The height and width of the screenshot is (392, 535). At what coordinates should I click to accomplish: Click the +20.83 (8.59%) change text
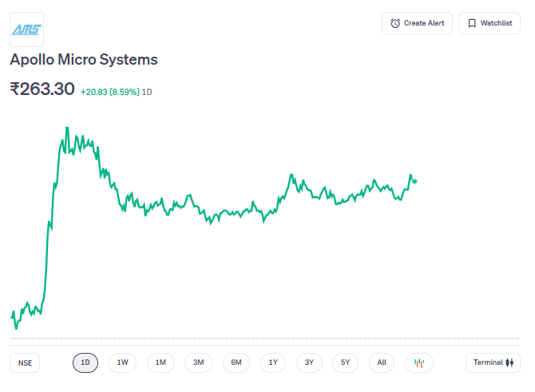coord(110,92)
